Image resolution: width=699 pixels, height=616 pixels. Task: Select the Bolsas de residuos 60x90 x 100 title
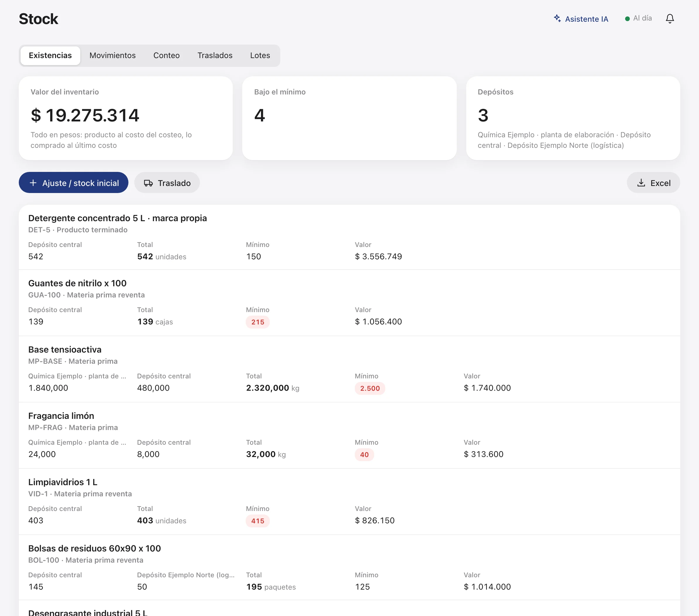(x=94, y=549)
